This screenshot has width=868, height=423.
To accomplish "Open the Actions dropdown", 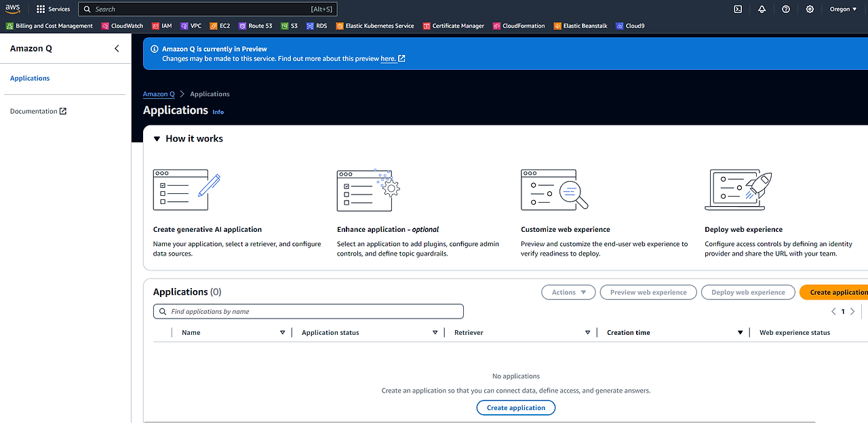I will pyautogui.click(x=568, y=292).
